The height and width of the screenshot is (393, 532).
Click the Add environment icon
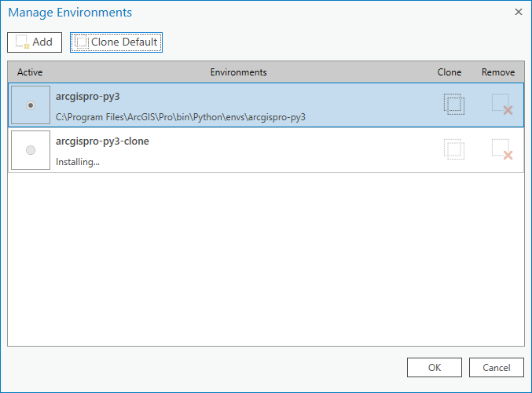coord(23,42)
